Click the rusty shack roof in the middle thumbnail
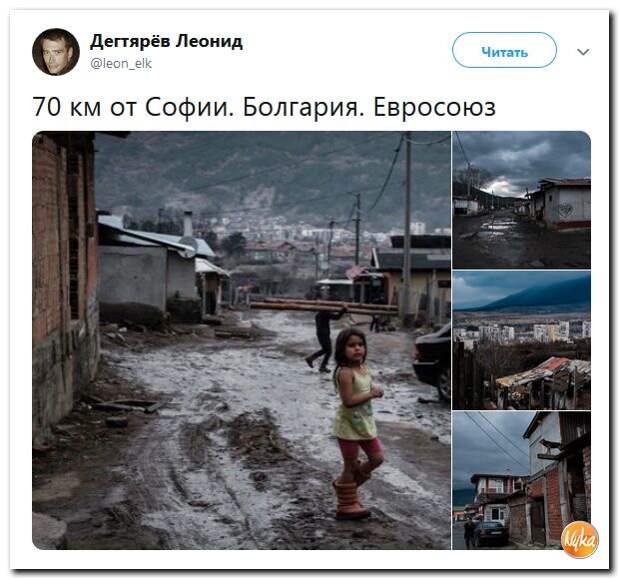620x580 pixels. pos(544,371)
